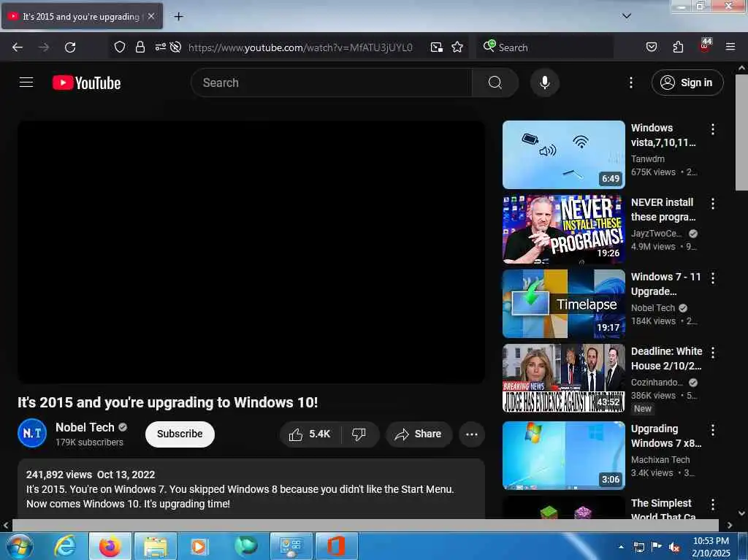Click the vertical page scrollbar thumb
The height and width of the screenshot is (560, 748).
[x=741, y=133]
